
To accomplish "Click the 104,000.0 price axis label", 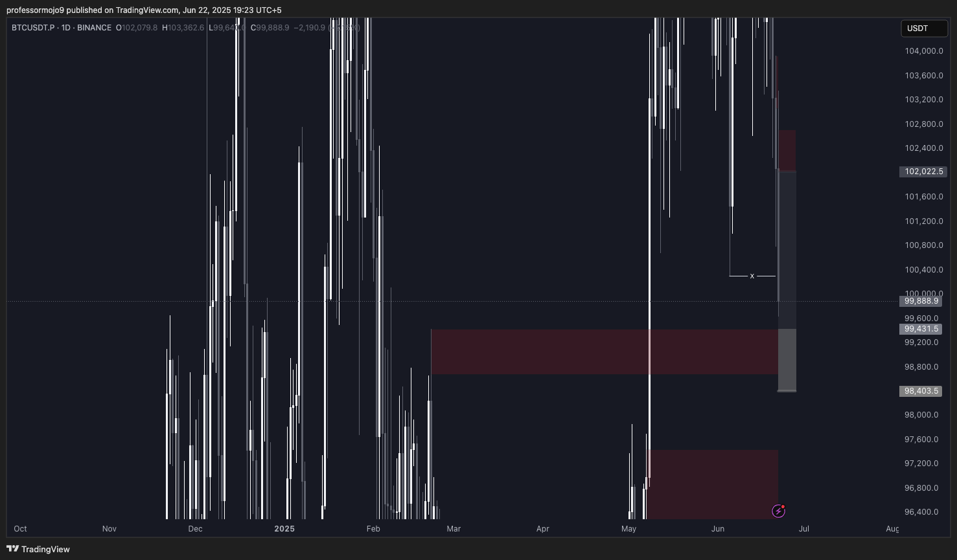I will (923, 51).
